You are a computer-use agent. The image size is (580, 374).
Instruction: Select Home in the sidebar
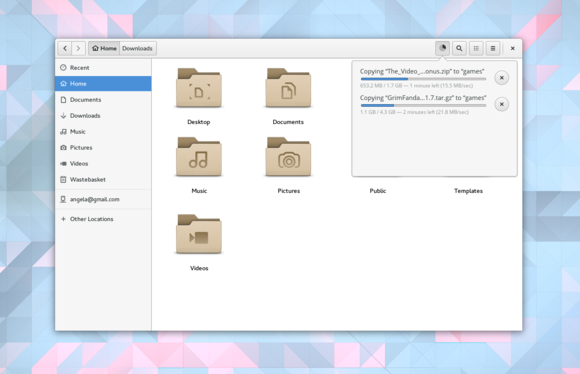(103, 84)
